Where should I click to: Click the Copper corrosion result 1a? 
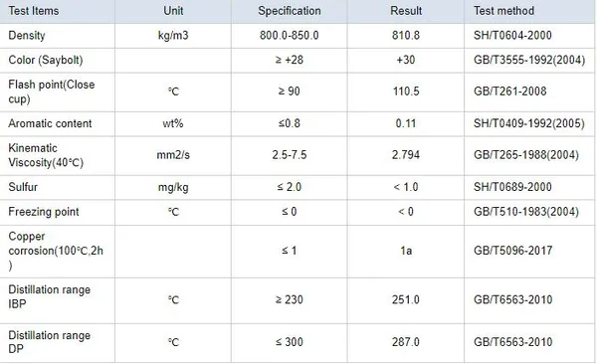point(406,251)
